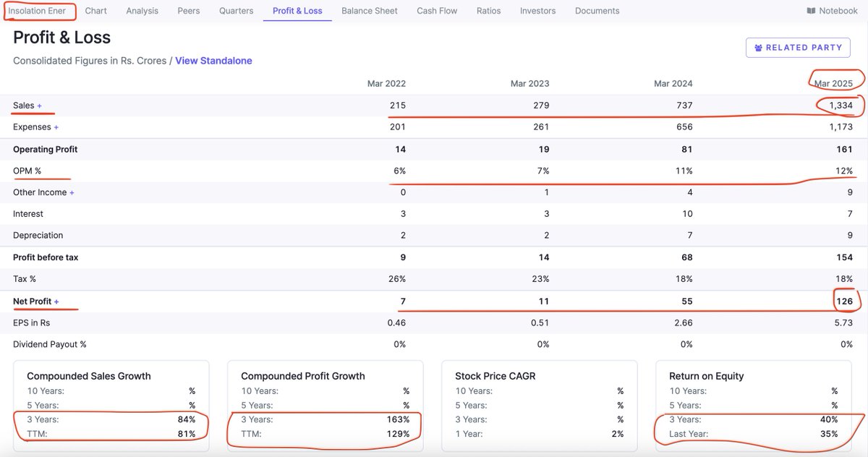Image resolution: width=868 pixels, height=457 pixels.
Task: Open the Investors tab
Action: coord(538,11)
